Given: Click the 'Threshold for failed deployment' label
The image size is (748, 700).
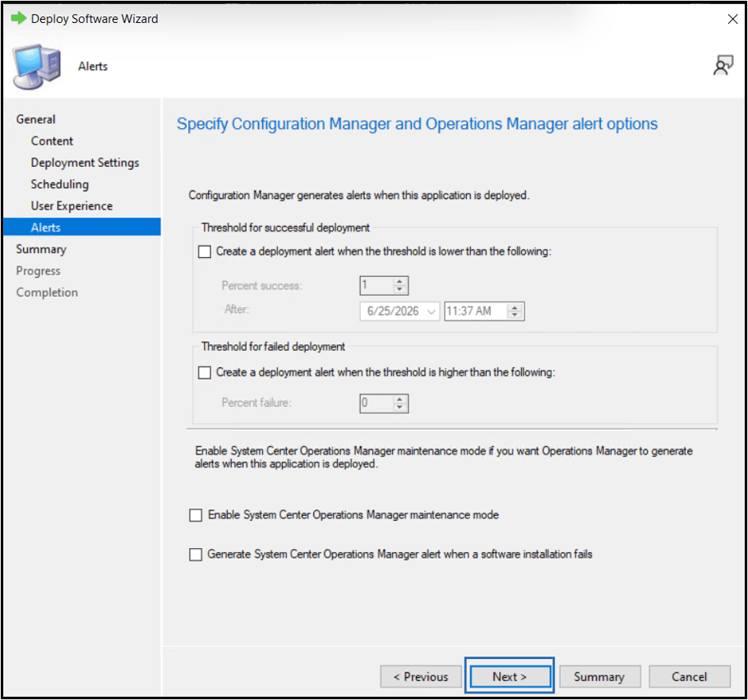Looking at the screenshot, I should (273, 347).
